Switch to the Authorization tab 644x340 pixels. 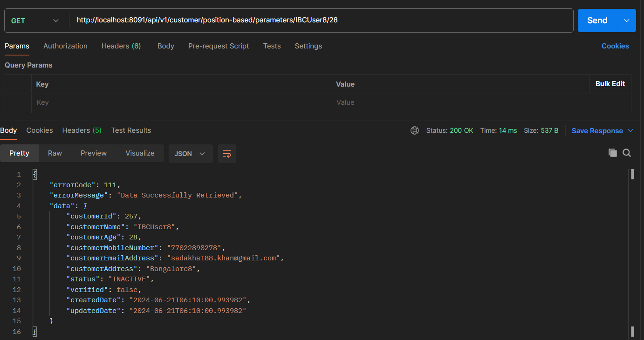(x=65, y=46)
